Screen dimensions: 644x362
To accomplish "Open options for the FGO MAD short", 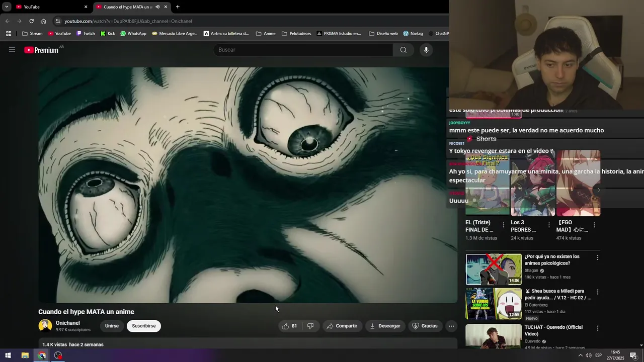I will coord(594,225).
